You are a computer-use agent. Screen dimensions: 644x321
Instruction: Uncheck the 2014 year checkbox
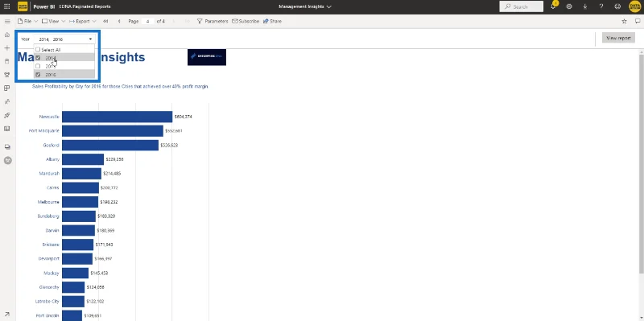[x=38, y=58]
